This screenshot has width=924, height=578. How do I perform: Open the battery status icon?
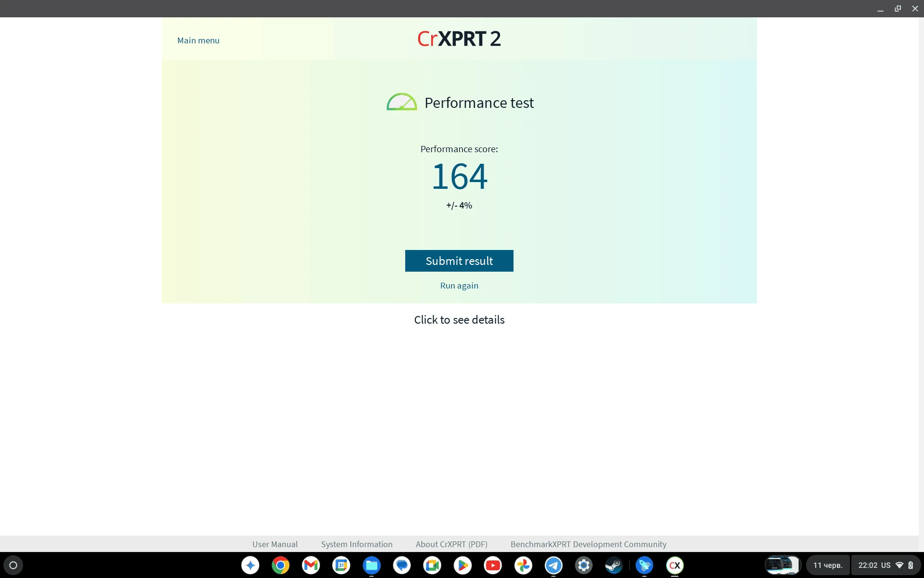click(x=911, y=565)
